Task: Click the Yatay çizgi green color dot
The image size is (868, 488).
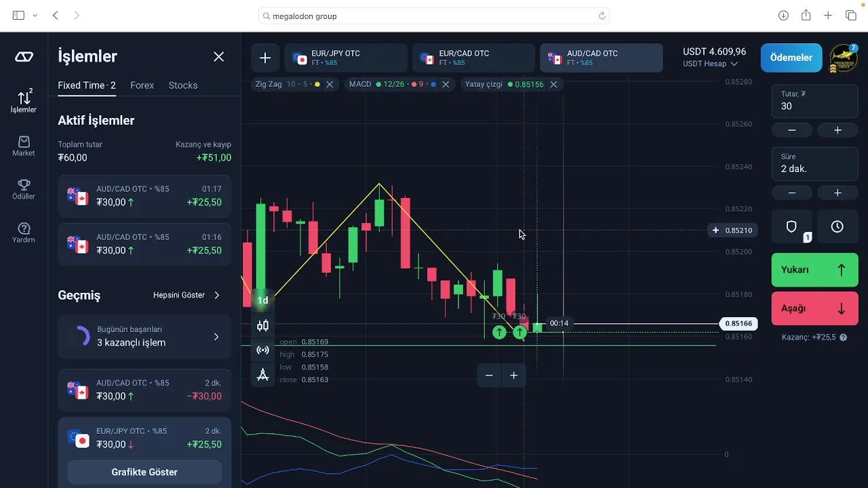Action: click(x=510, y=85)
